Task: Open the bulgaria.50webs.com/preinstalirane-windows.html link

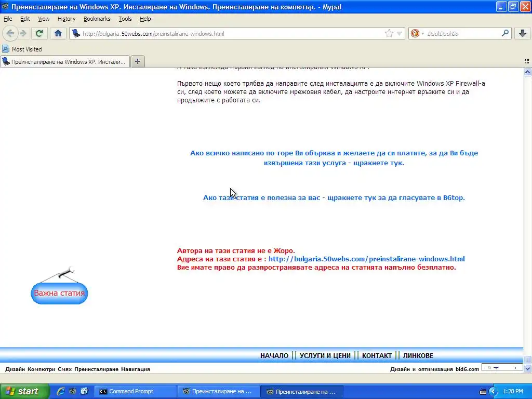Action: pyautogui.click(x=366, y=259)
